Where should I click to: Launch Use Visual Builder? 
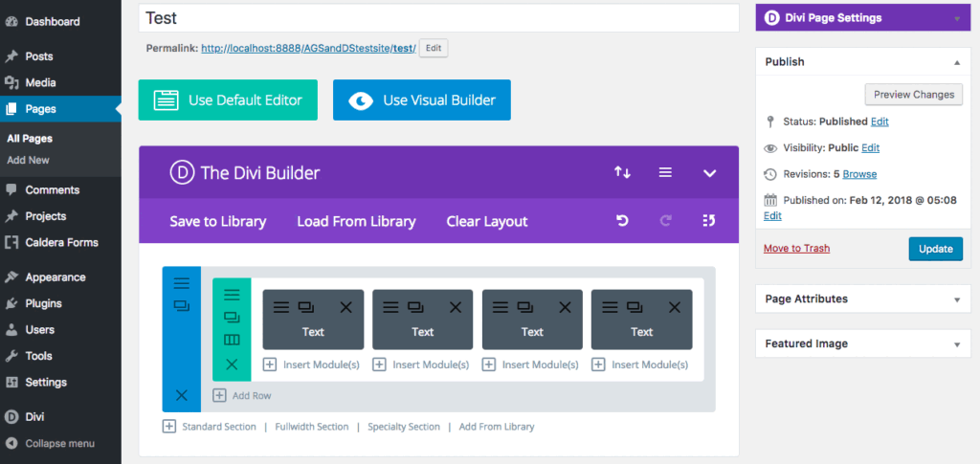click(x=422, y=99)
